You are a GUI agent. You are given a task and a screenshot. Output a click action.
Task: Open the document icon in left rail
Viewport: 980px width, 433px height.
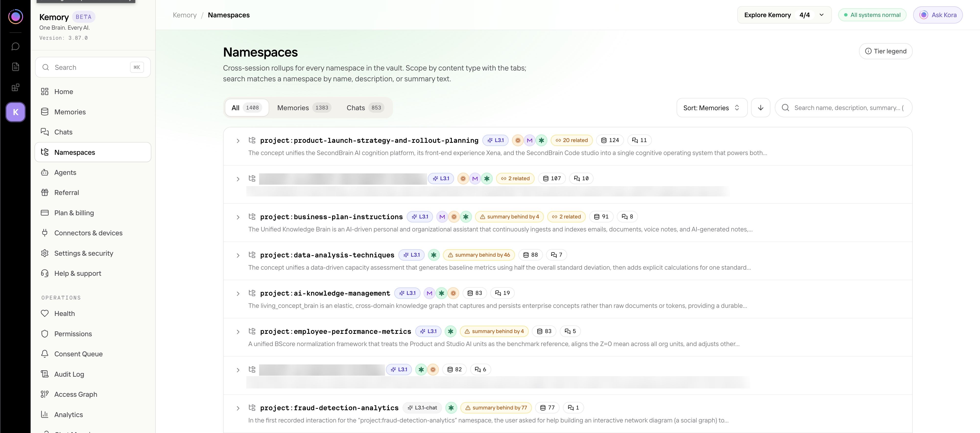pos(15,67)
